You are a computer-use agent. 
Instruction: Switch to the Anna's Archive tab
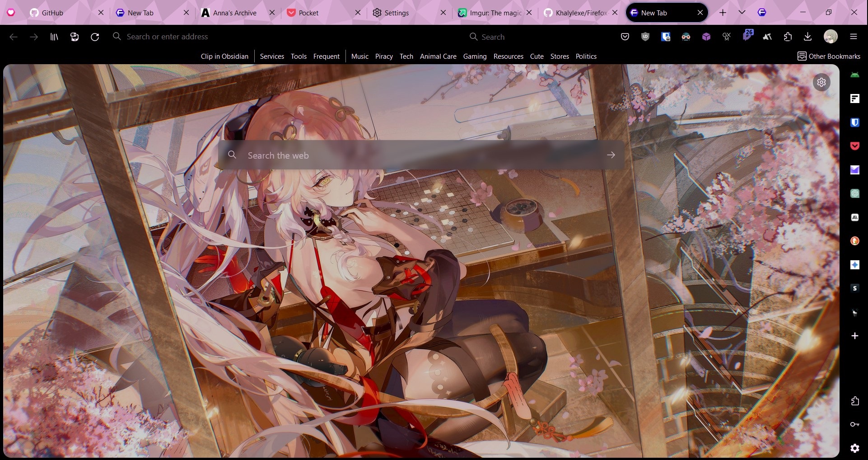(238, 13)
